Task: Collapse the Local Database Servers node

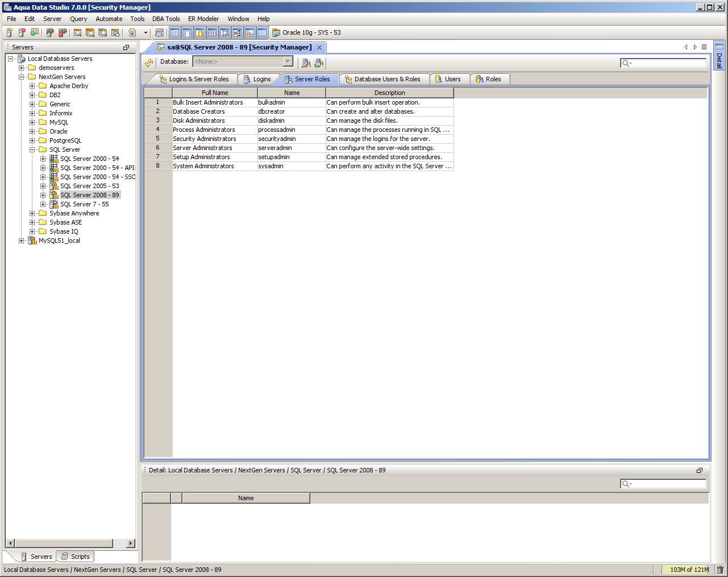Action: pos(10,59)
